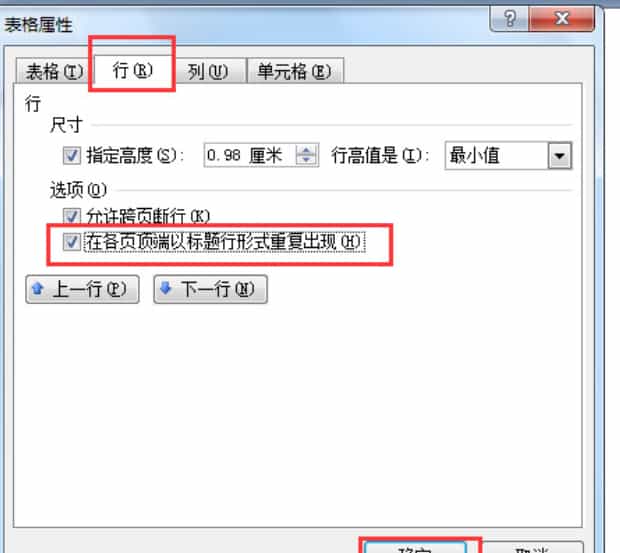Toggle the 指定高度 checkbox
This screenshot has width=620, height=553.
72,155
